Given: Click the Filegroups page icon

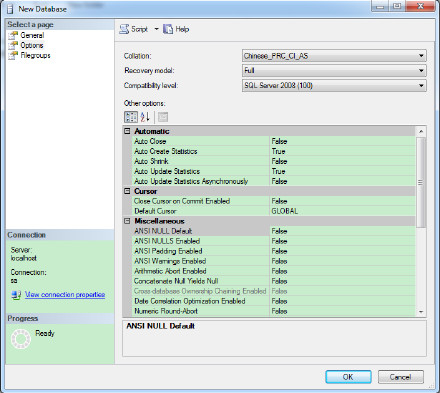Looking at the screenshot, I should pos(13,55).
